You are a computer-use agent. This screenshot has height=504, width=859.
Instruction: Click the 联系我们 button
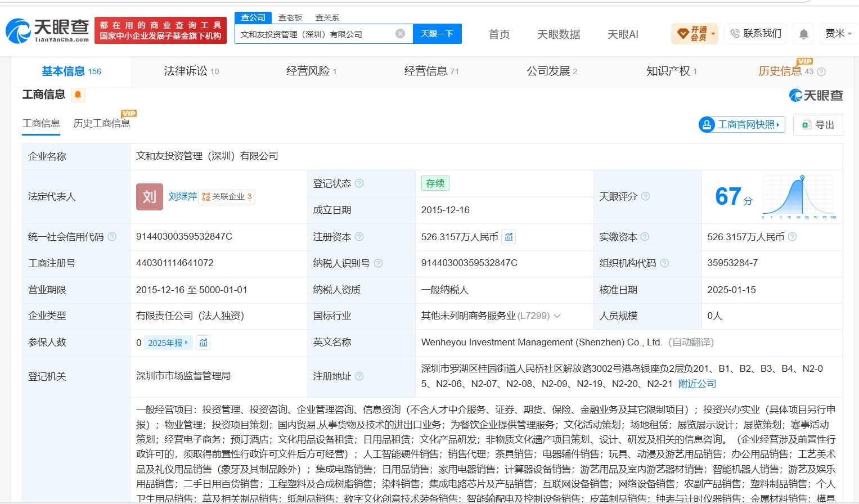(x=755, y=34)
